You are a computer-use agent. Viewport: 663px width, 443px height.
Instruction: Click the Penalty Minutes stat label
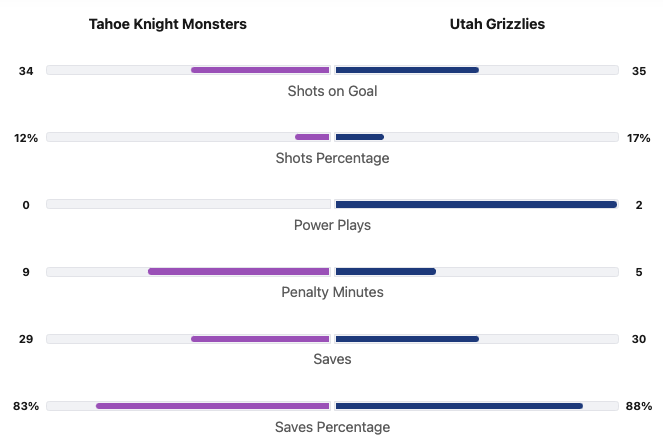[x=332, y=292]
